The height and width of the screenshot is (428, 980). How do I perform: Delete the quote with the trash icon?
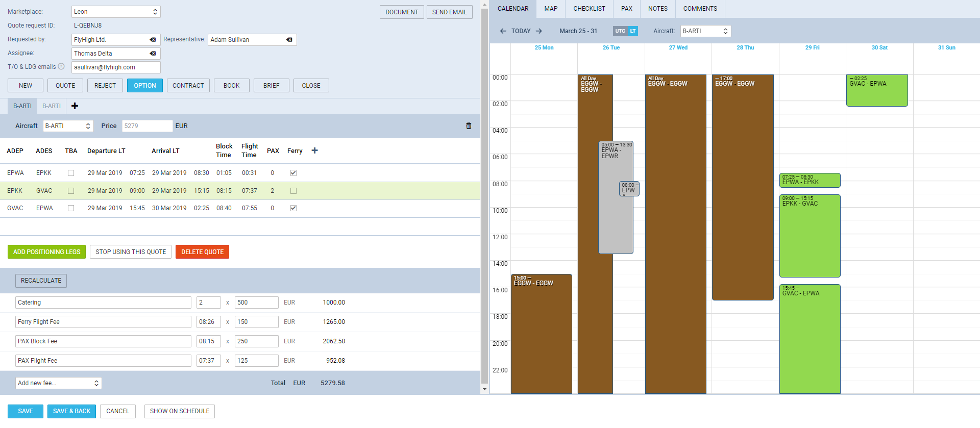pyautogui.click(x=469, y=126)
